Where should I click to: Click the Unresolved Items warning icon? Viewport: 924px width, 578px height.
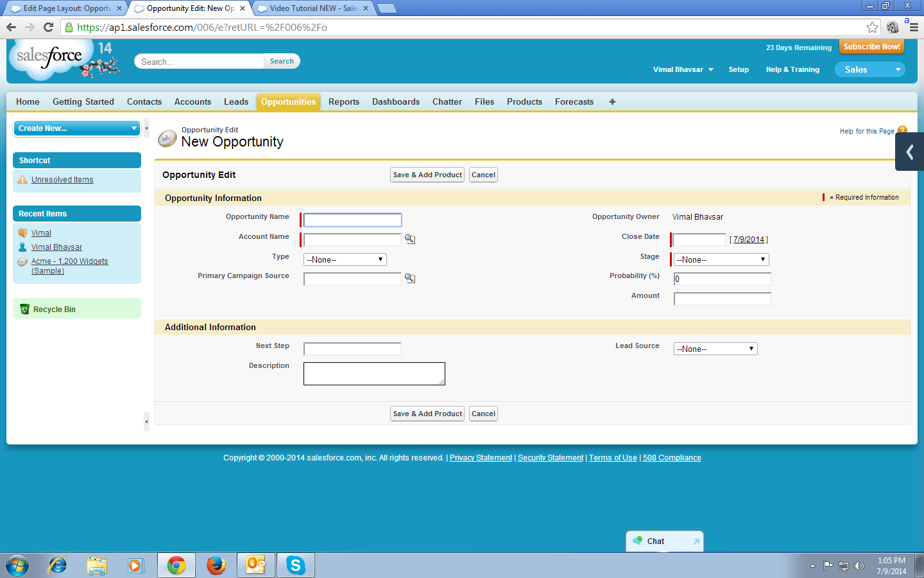(22, 180)
